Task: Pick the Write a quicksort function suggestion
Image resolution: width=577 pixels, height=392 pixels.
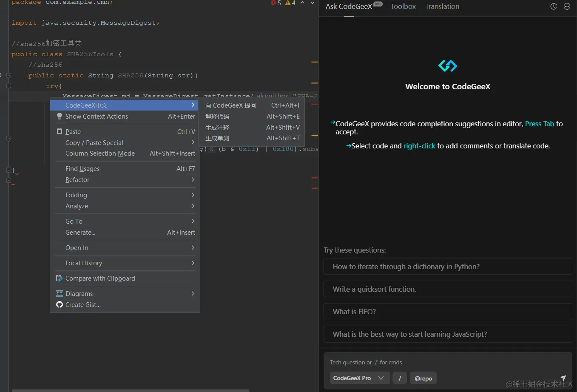Action: (x=448, y=289)
